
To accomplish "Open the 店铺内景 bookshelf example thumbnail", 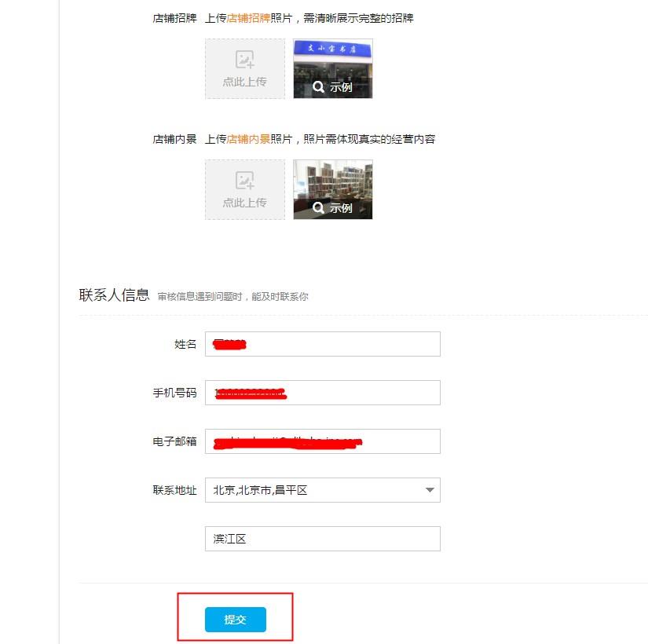I will (x=333, y=189).
